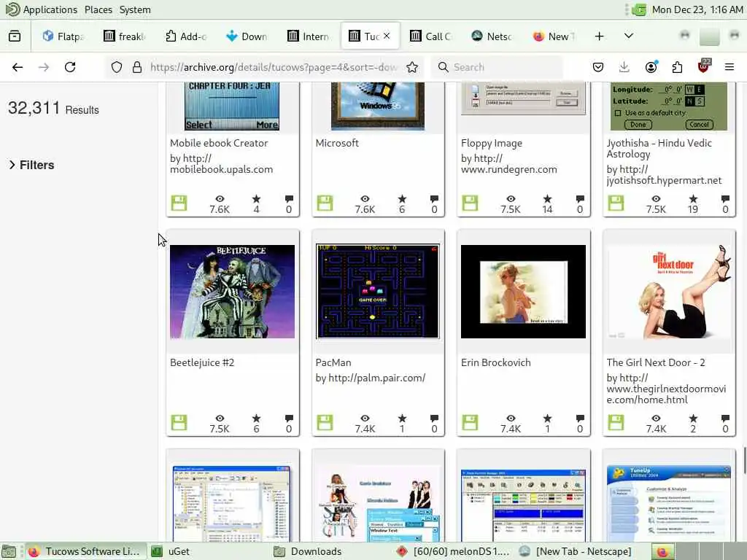Screen dimensions: 747x560
Task: Switch to uGet in the taskbar
Action: click(x=208, y=551)
